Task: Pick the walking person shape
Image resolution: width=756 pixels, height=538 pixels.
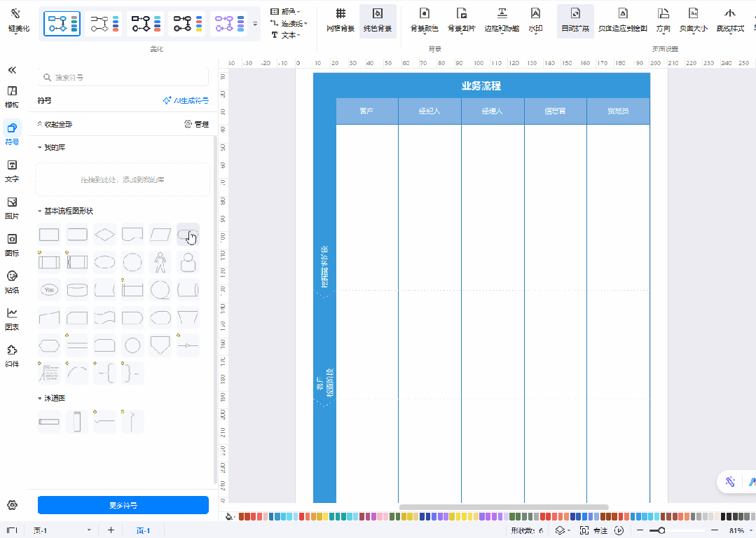Action: (x=160, y=263)
